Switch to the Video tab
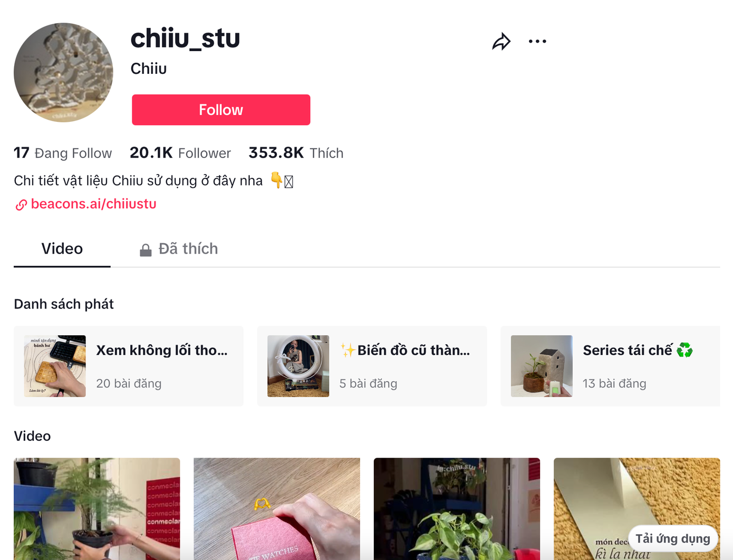 click(62, 249)
